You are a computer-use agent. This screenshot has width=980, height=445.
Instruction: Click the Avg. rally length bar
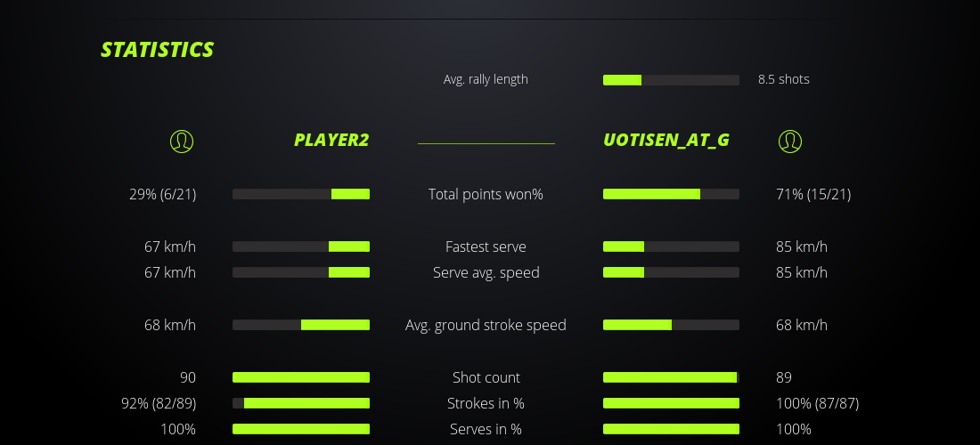[671, 80]
